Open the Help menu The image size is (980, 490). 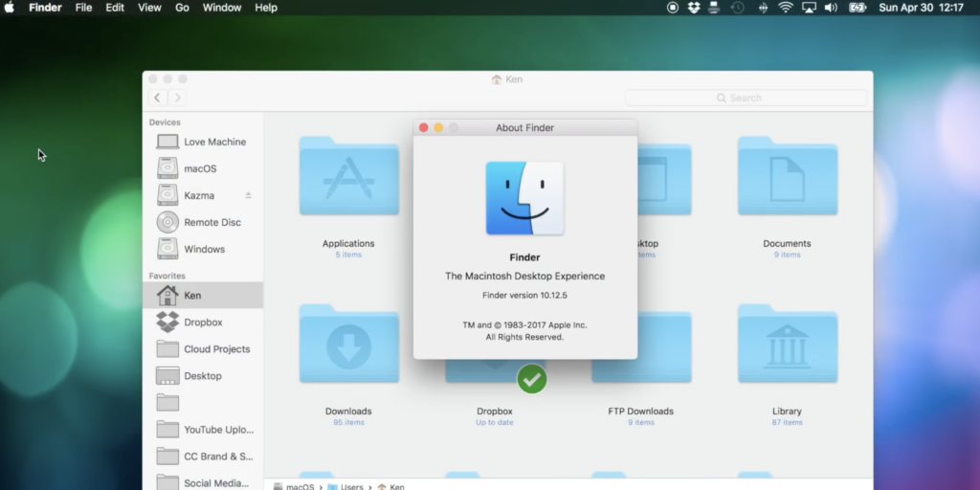(266, 8)
